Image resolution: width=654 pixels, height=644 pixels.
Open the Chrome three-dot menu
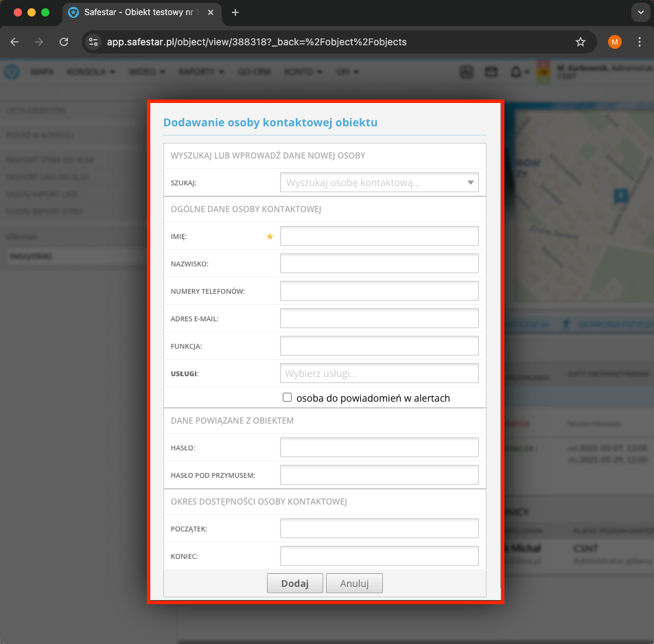pyautogui.click(x=640, y=42)
